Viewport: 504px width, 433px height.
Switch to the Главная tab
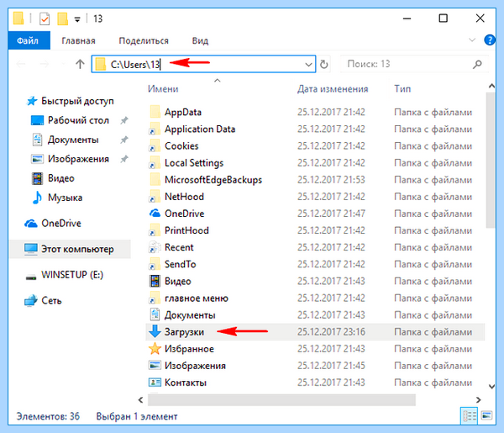(x=78, y=40)
